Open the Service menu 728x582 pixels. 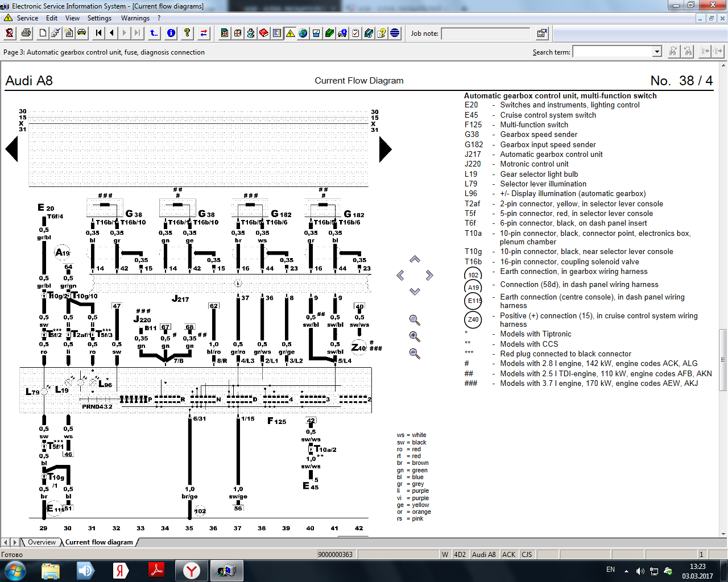click(x=27, y=18)
